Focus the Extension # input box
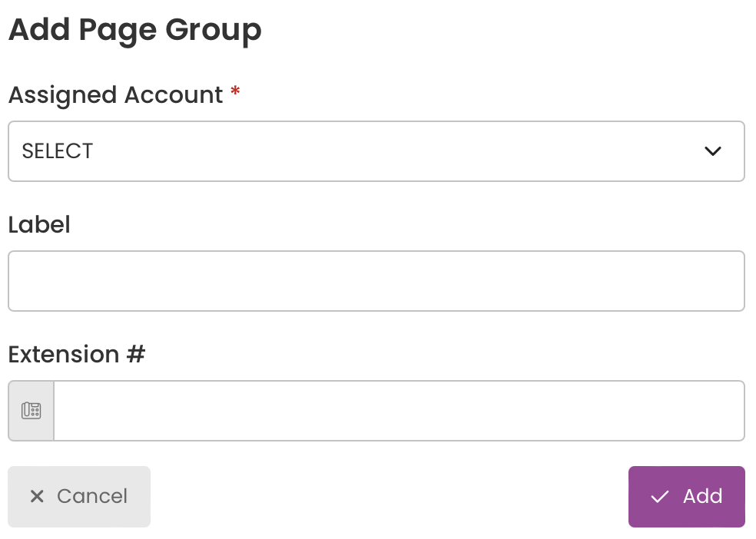Screen dimensions: 756x539 400,411
